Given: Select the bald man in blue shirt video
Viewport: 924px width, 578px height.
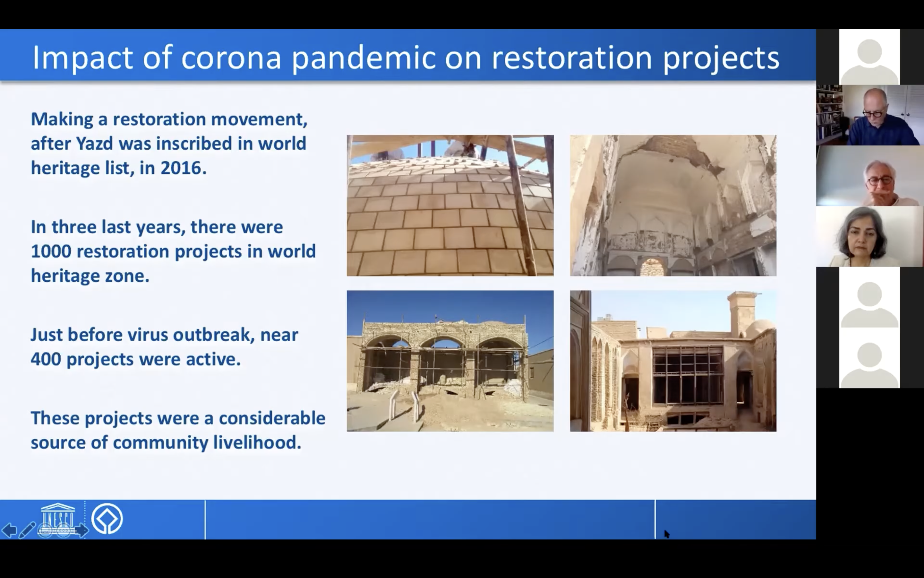Looking at the screenshot, I should coord(870,115).
